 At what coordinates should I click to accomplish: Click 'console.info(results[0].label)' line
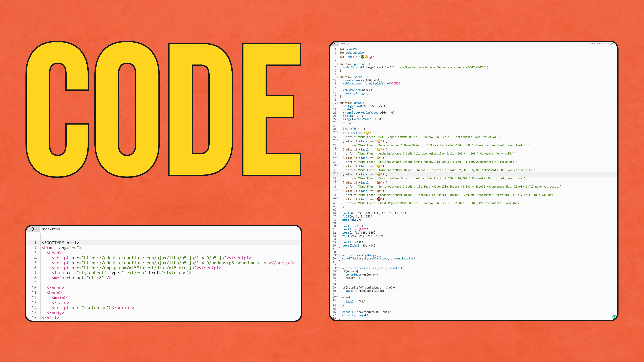tap(366, 312)
